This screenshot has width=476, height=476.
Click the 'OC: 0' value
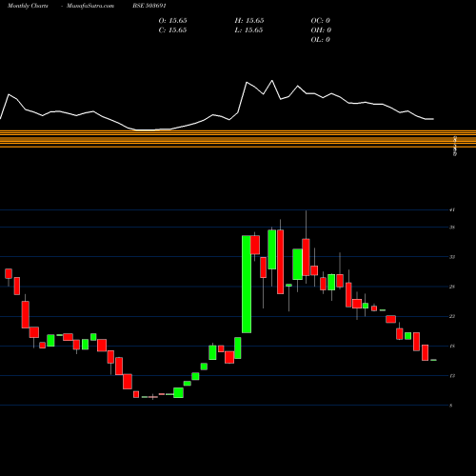(x=321, y=21)
